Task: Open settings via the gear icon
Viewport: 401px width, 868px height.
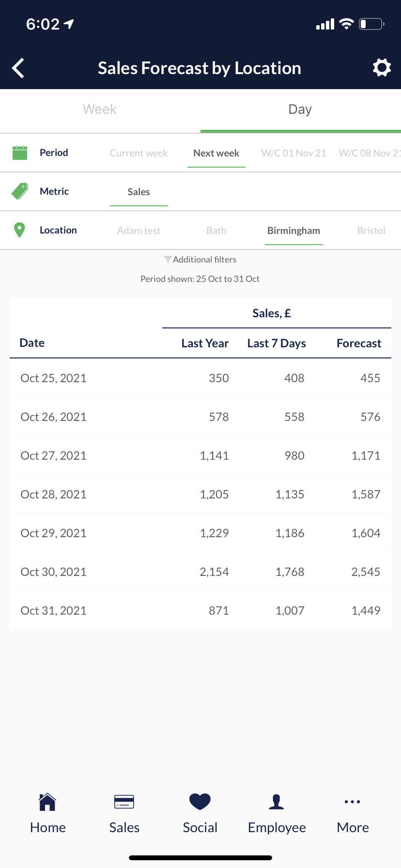Action: pos(382,68)
